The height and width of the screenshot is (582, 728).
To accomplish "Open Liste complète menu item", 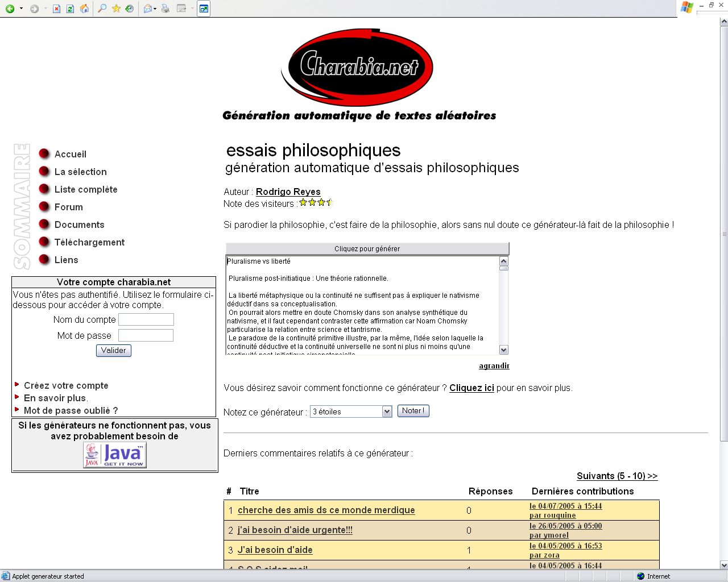I will pyautogui.click(x=86, y=189).
